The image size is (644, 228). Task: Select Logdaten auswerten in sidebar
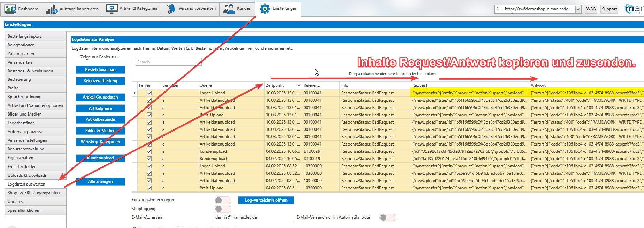[36, 184]
